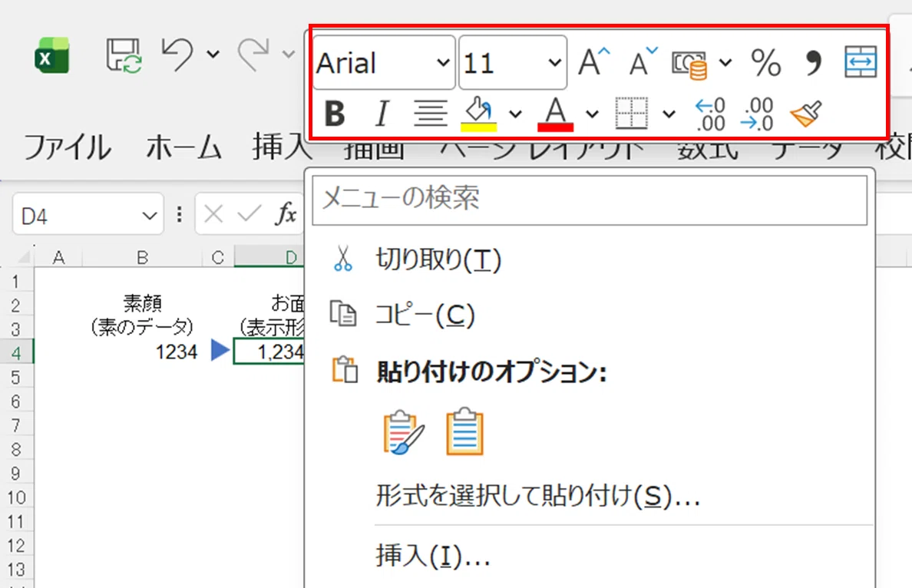Viewport: 912px width, 588px height.
Task: Open the Name Box D4 dropdown arrow
Action: tap(150, 216)
